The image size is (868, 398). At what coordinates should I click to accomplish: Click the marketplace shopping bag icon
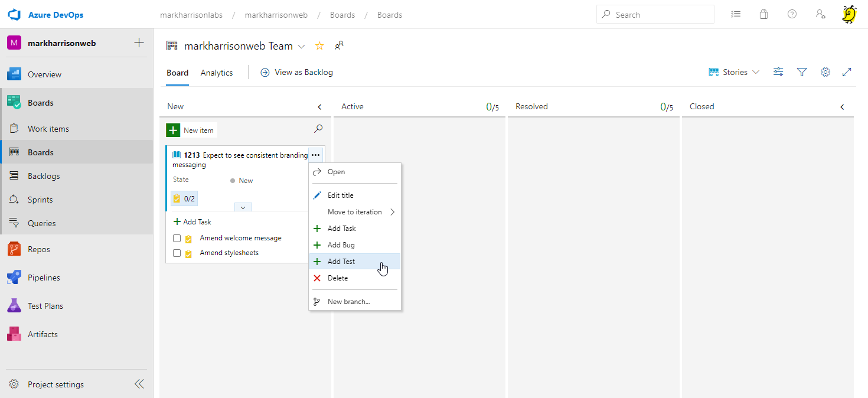(763, 15)
